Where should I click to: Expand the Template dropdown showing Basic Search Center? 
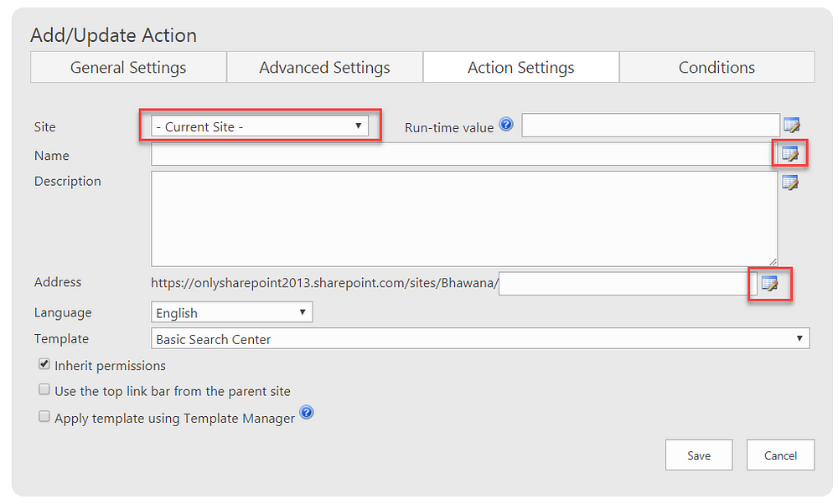point(480,338)
